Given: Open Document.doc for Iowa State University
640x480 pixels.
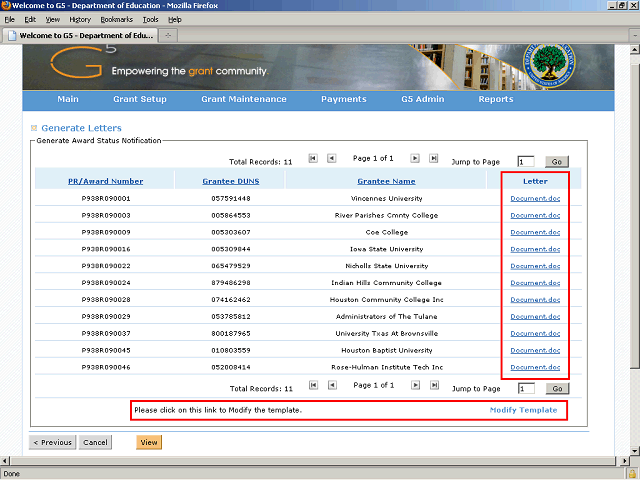Looking at the screenshot, I should click(x=535, y=249).
